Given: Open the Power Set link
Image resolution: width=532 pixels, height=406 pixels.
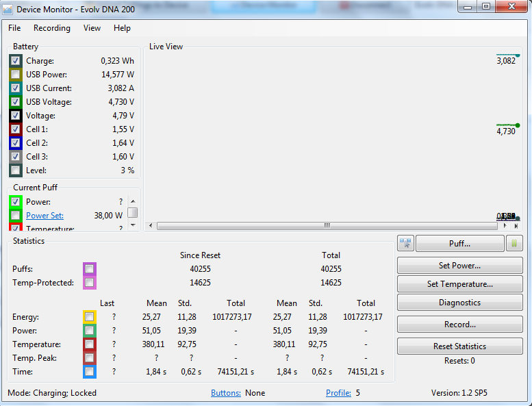Looking at the screenshot, I should click(x=45, y=216).
